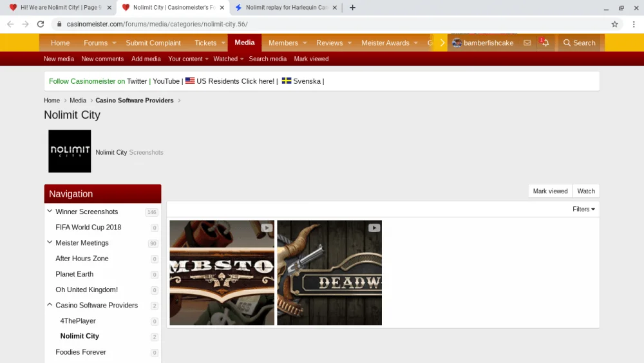Open Casinomeister Twitter link
Image resolution: width=644 pixels, height=363 pixels.
tap(137, 81)
